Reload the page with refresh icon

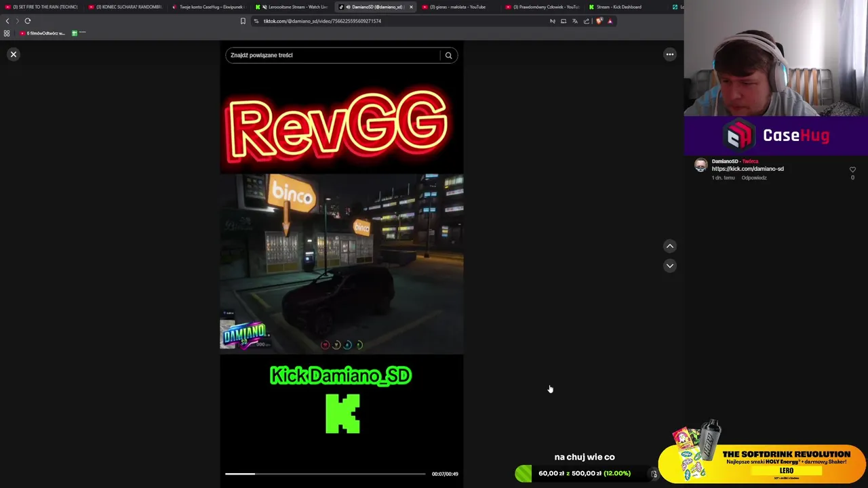28,21
